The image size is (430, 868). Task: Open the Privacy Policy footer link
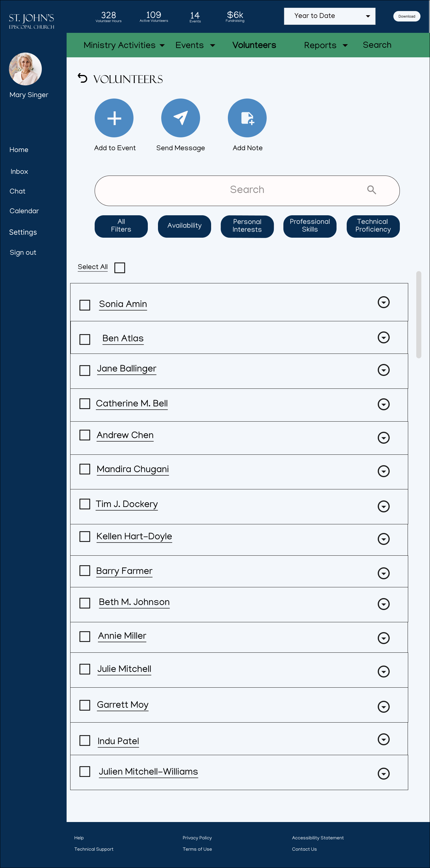[x=197, y=838]
